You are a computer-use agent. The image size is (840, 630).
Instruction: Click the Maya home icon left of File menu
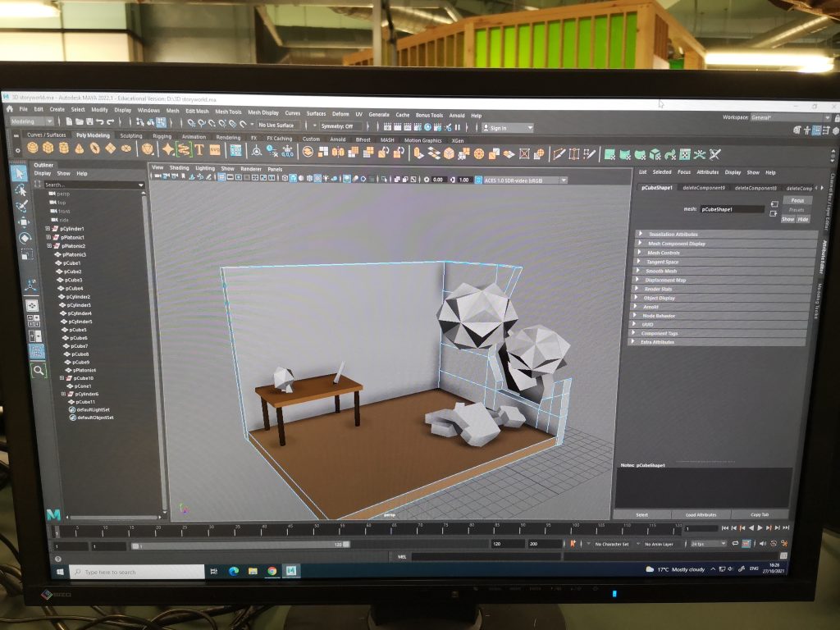point(9,109)
